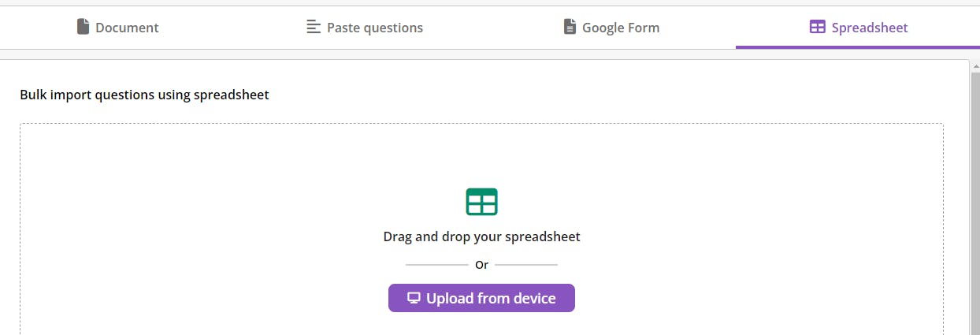The image size is (980, 335).
Task: Select the Google Form tab
Action: pyautogui.click(x=620, y=28)
